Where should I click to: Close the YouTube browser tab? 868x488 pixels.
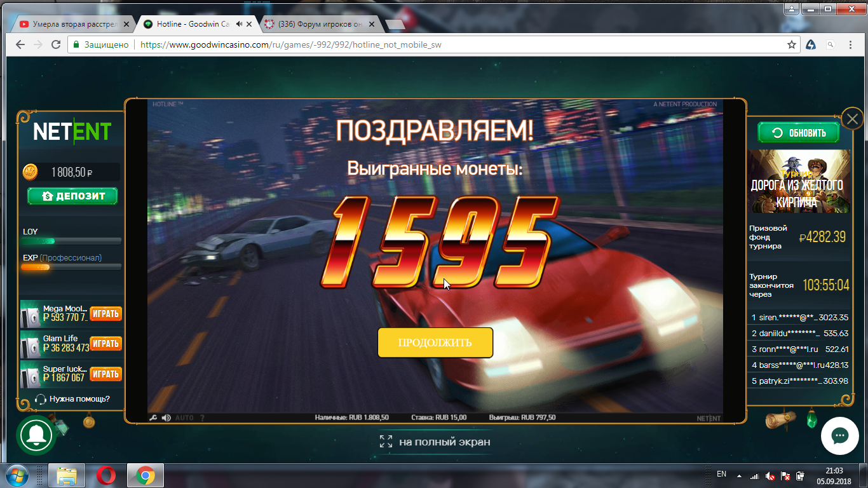click(125, 24)
